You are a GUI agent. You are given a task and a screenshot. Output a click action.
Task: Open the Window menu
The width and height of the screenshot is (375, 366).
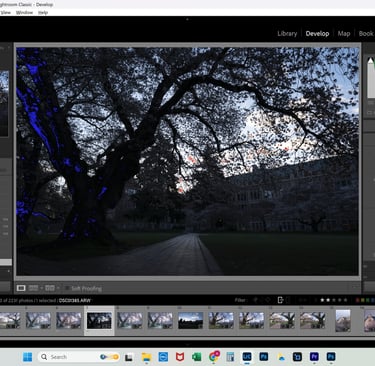click(24, 13)
